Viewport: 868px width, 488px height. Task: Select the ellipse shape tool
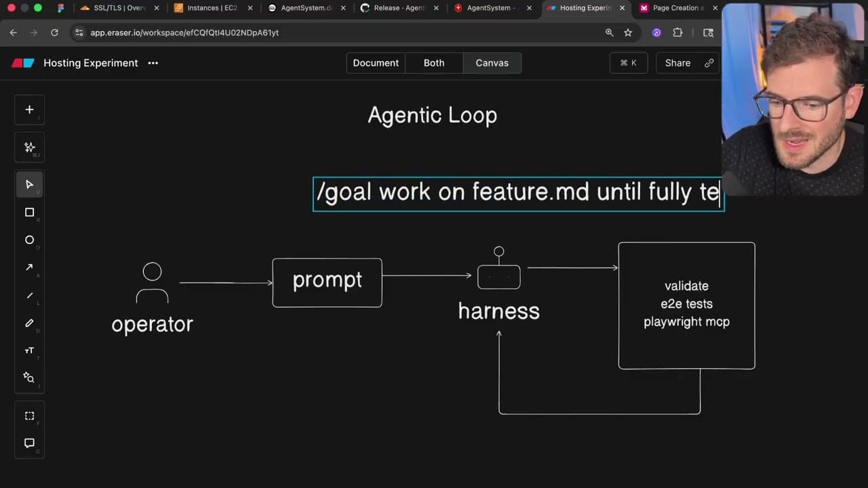29,240
